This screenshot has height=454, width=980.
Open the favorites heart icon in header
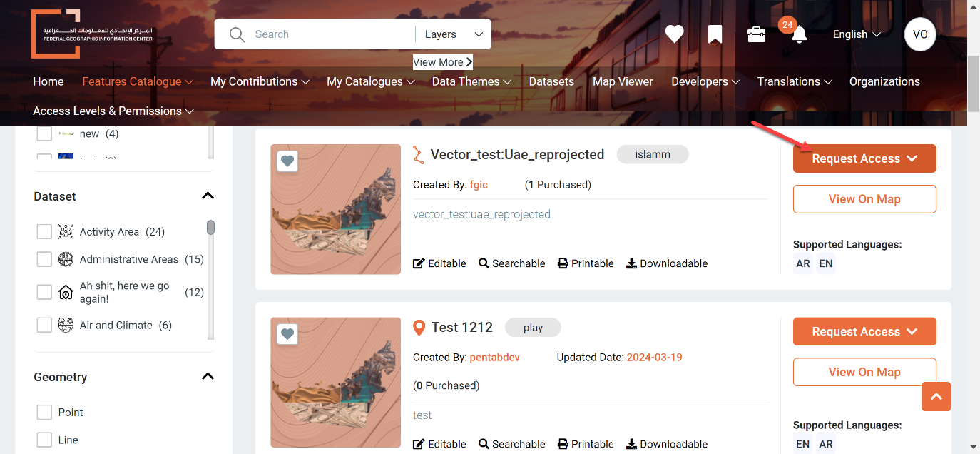point(674,34)
